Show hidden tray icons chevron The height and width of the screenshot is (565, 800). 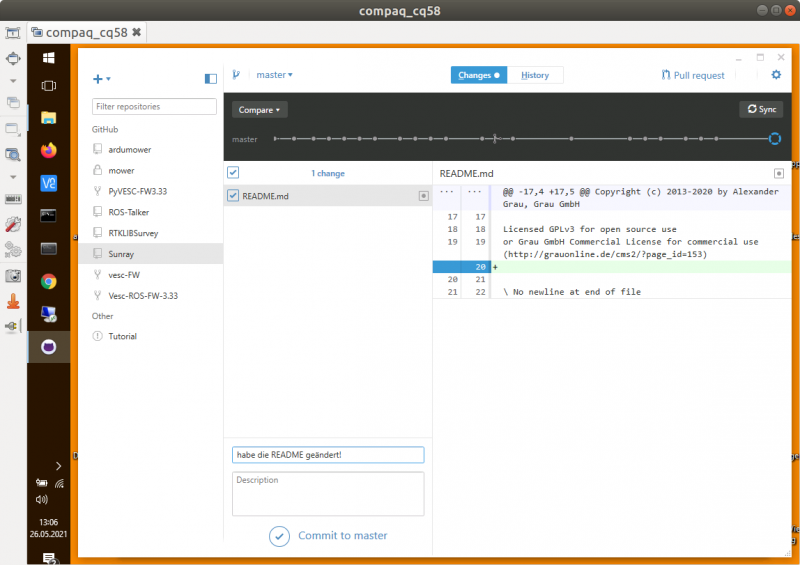(58, 465)
